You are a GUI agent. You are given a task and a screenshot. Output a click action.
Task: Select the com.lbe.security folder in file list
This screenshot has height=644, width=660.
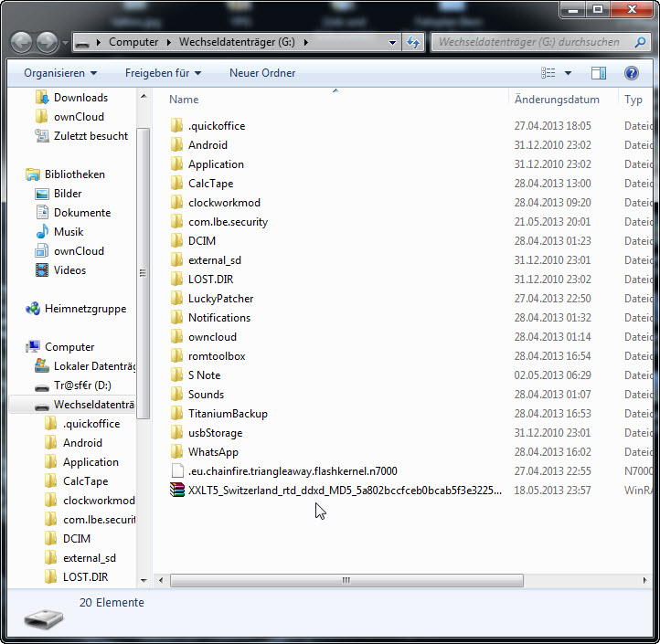228,222
